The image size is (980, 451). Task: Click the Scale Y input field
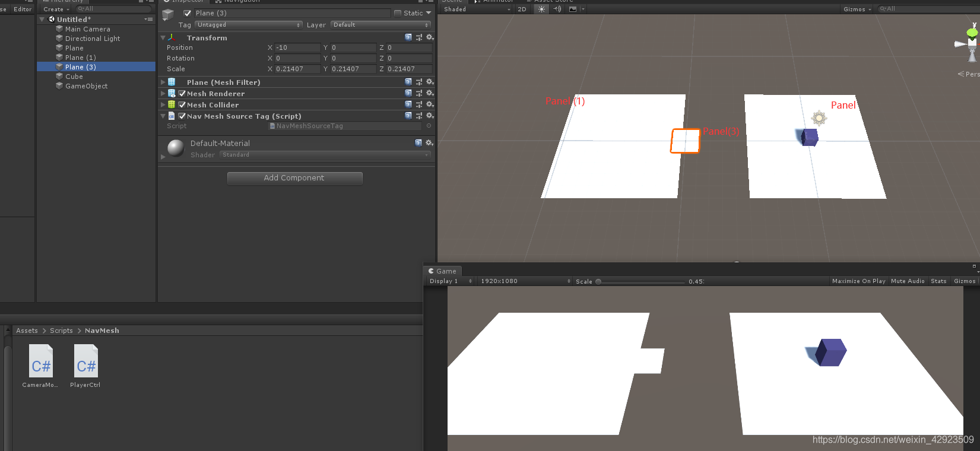[x=353, y=69]
